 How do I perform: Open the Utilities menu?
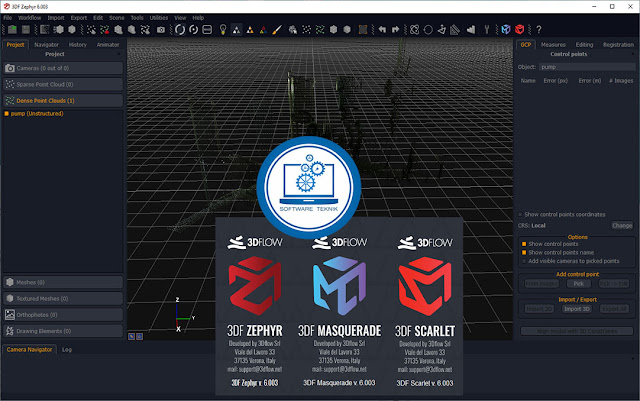(x=159, y=18)
